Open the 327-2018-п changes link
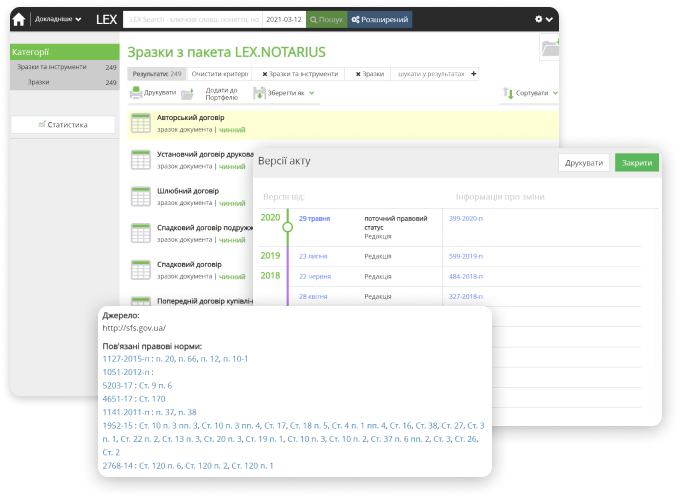This screenshot has width=682, height=500. (x=466, y=296)
